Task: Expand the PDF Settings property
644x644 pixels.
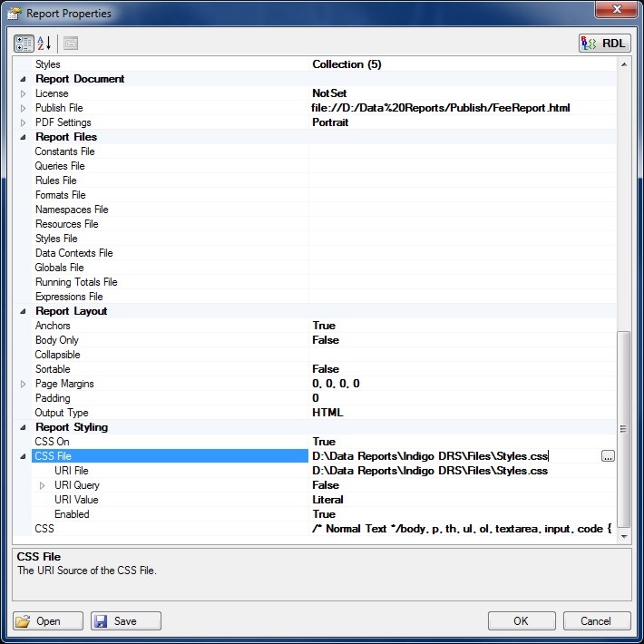Action: [x=23, y=122]
